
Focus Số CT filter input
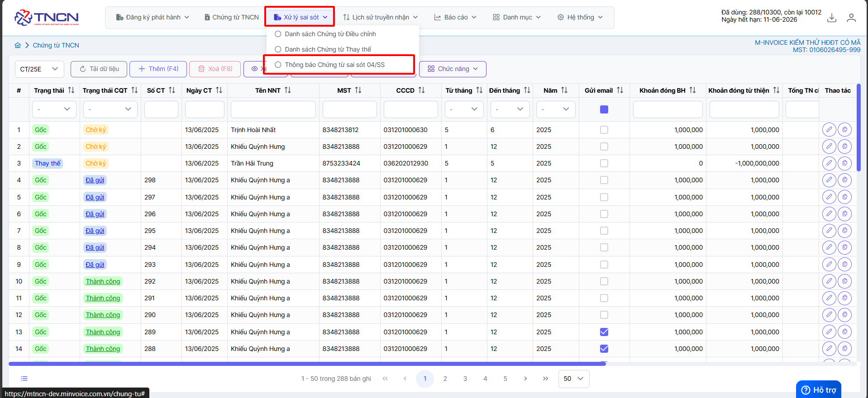coord(161,109)
